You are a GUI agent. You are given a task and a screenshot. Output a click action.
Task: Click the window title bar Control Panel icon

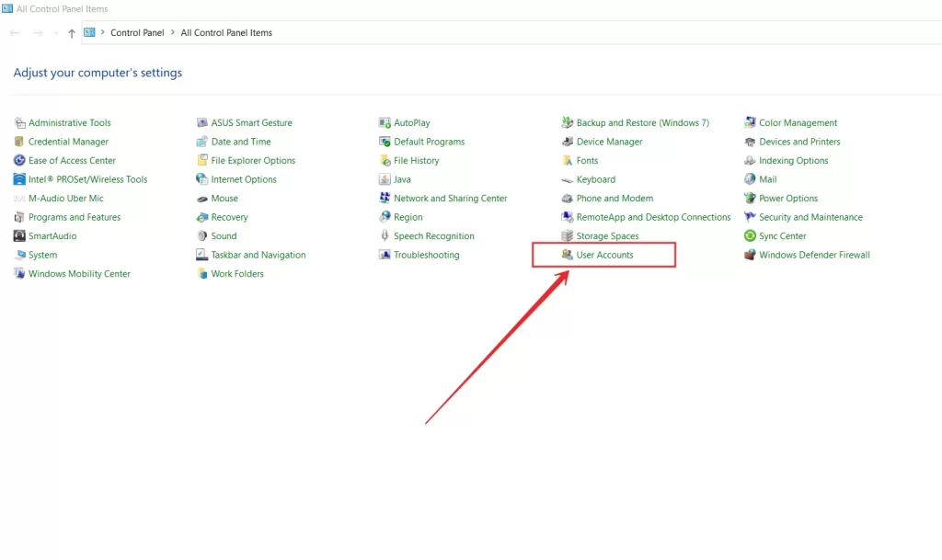pyautogui.click(x=7, y=8)
